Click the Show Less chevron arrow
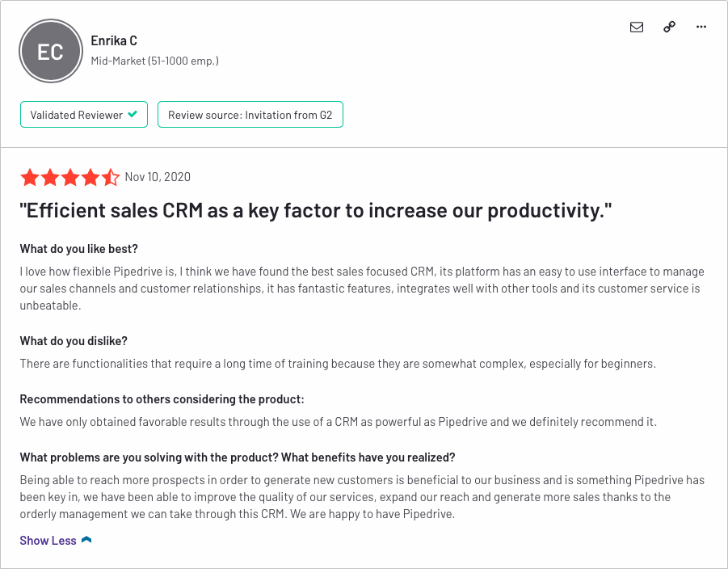The height and width of the screenshot is (569, 728). [86, 540]
